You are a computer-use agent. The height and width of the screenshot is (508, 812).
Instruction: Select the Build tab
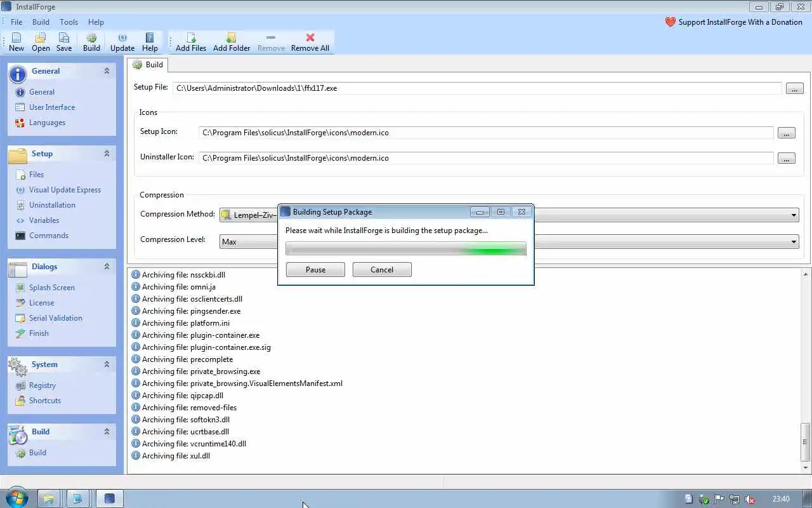coord(148,65)
